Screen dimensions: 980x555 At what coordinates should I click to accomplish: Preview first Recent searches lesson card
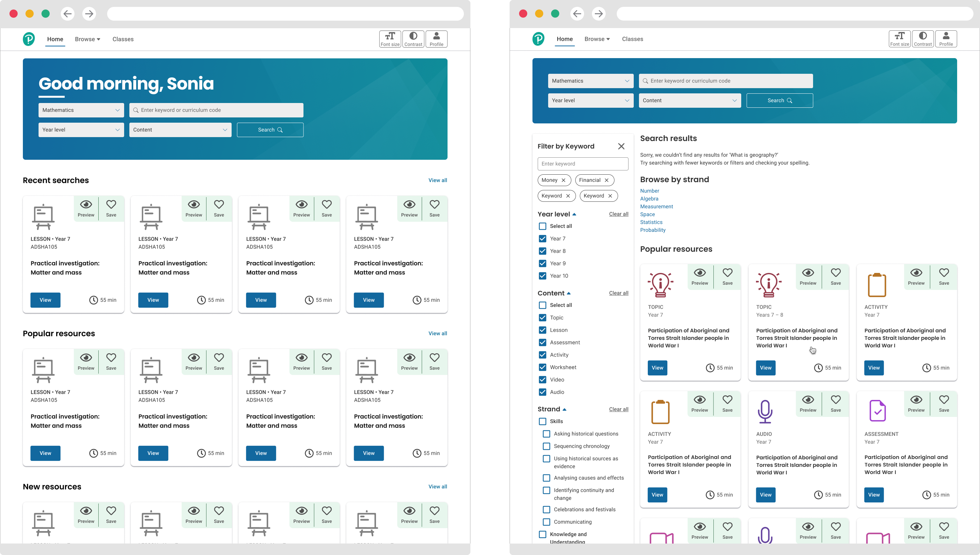[86, 209]
